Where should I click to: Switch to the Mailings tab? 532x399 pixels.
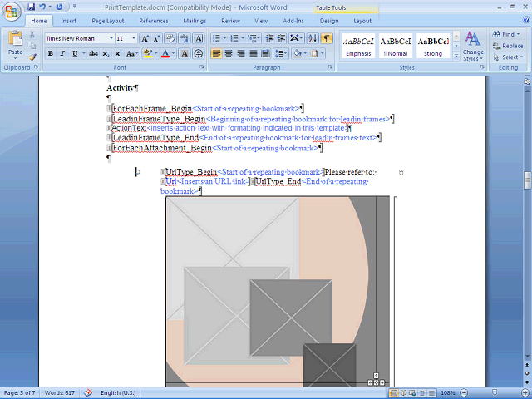(x=195, y=21)
